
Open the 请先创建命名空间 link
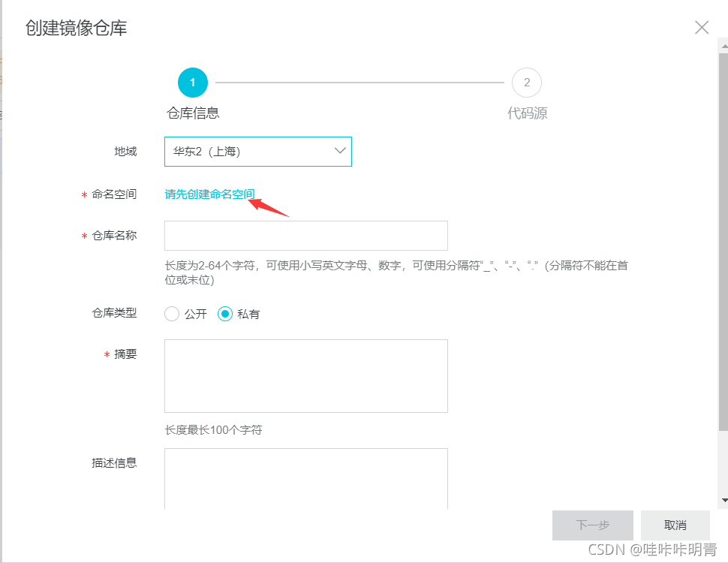tap(208, 193)
